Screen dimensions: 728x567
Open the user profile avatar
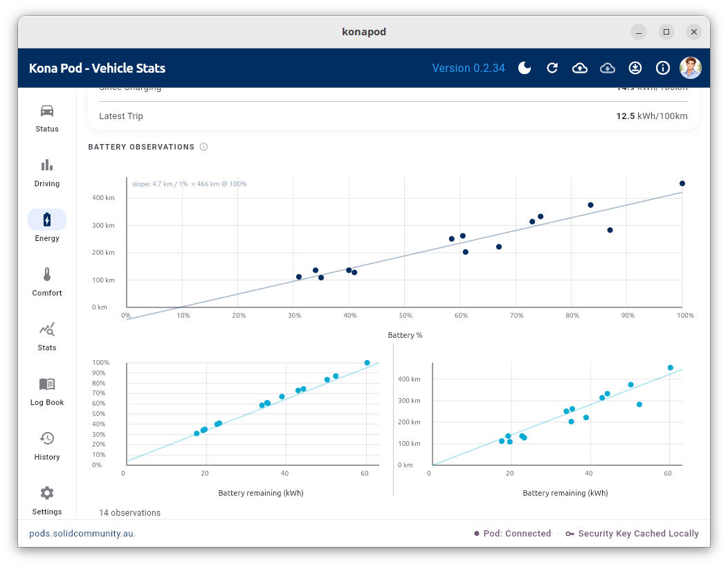click(x=691, y=68)
